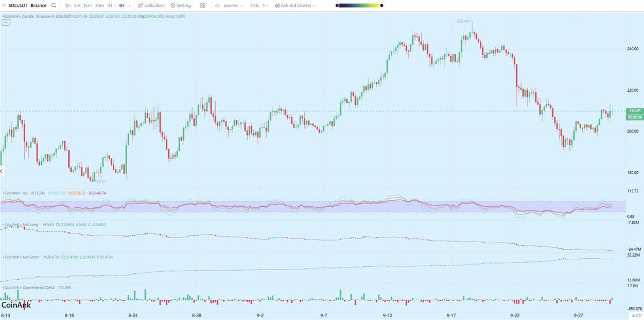Screen dimensions: 644x320
Task: Expand the timeframe dropdown chevron after 4H
Action: pos(130,5)
